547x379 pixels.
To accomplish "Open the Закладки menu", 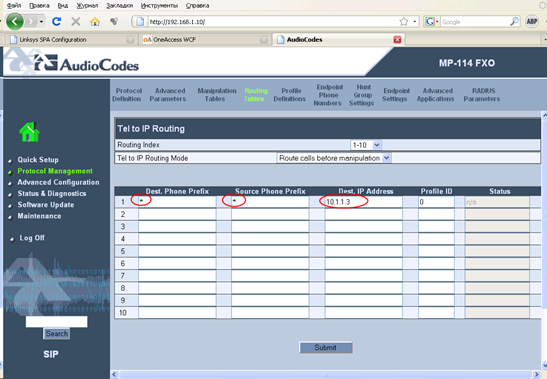I will pyautogui.click(x=119, y=5).
